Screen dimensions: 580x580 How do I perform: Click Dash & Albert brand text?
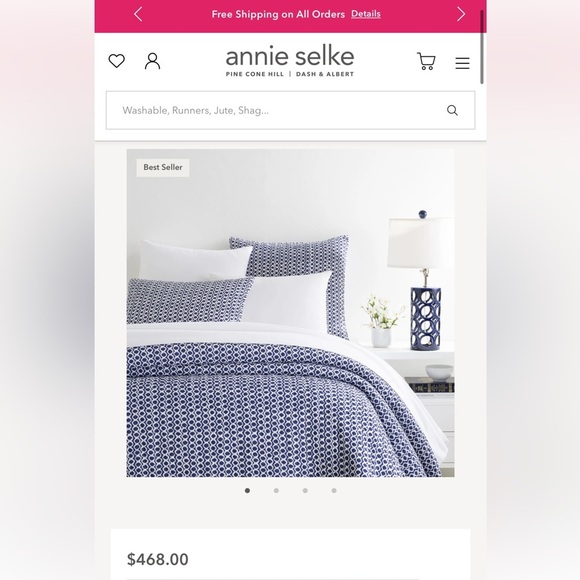coord(325,74)
